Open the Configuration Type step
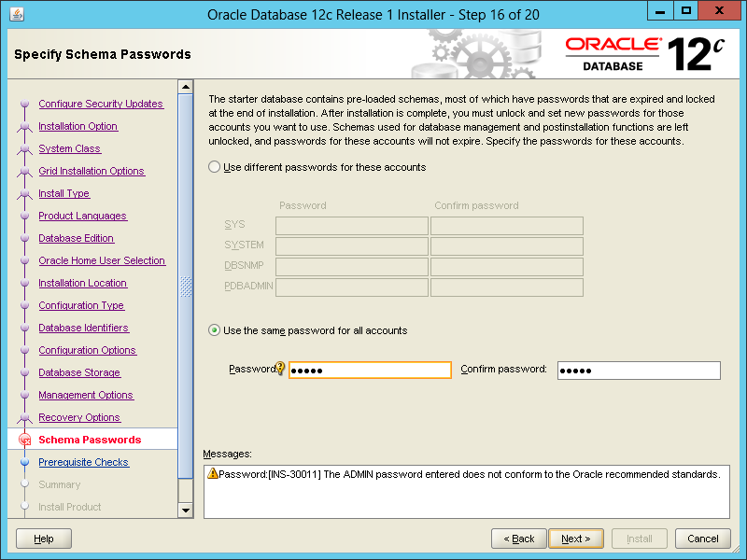 pos(81,305)
